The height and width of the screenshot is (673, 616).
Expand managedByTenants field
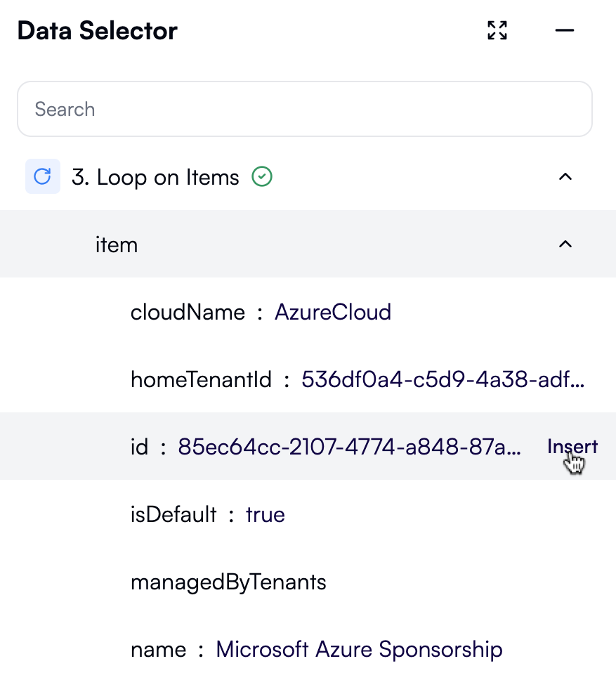[228, 582]
